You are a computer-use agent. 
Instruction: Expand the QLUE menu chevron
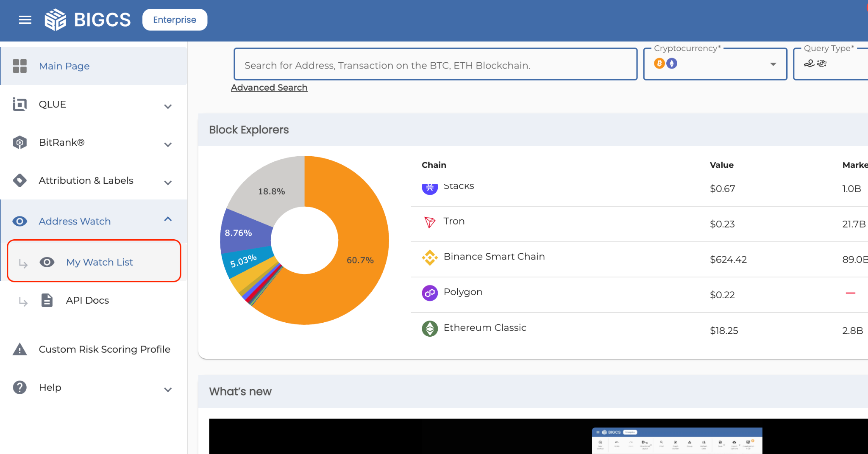click(168, 106)
